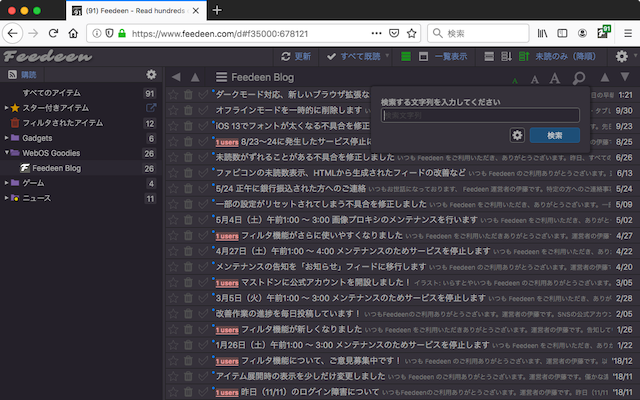Mark ダークモード対応 article as read
Viewport: 640px width, 400px height.
[x=203, y=95]
